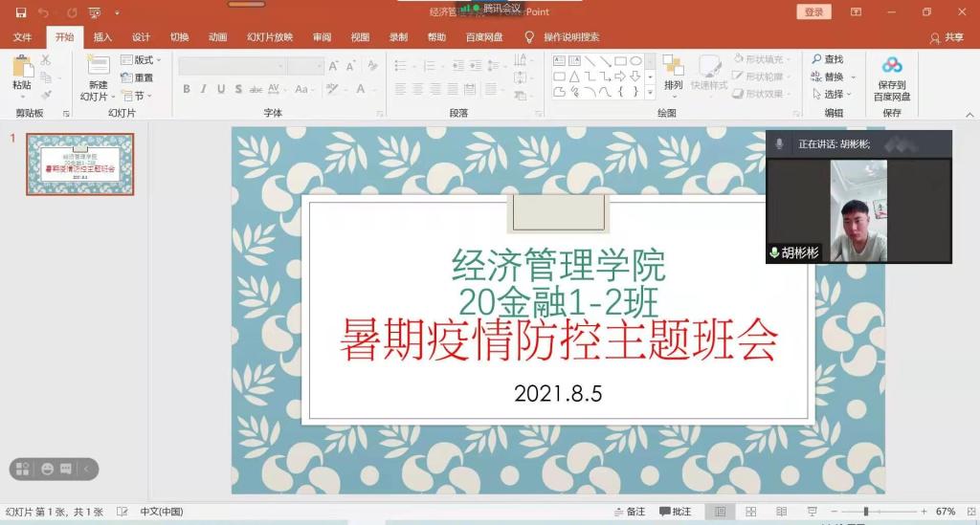Click the Paste clipboard icon
Viewport: 980px width, 525px height.
[x=22, y=67]
